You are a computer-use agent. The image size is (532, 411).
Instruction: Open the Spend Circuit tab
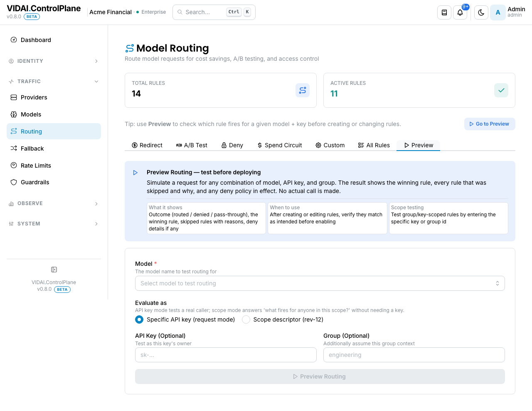pos(280,145)
